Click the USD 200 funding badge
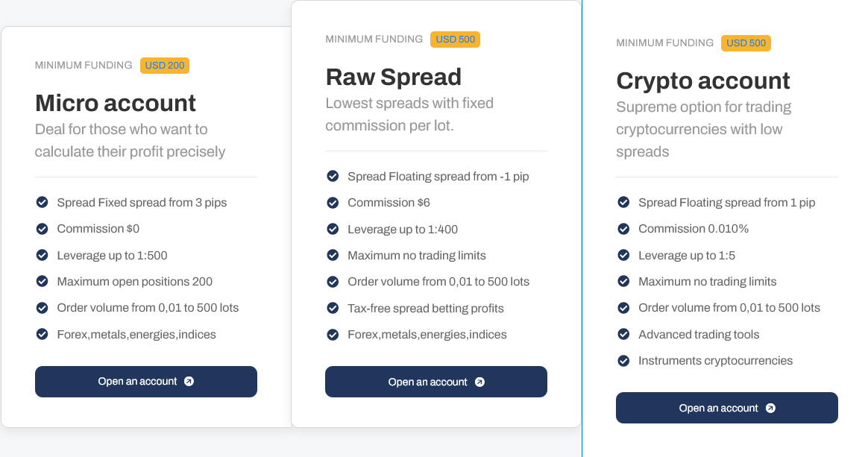The height and width of the screenshot is (457, 868). [x=164, y=66]
